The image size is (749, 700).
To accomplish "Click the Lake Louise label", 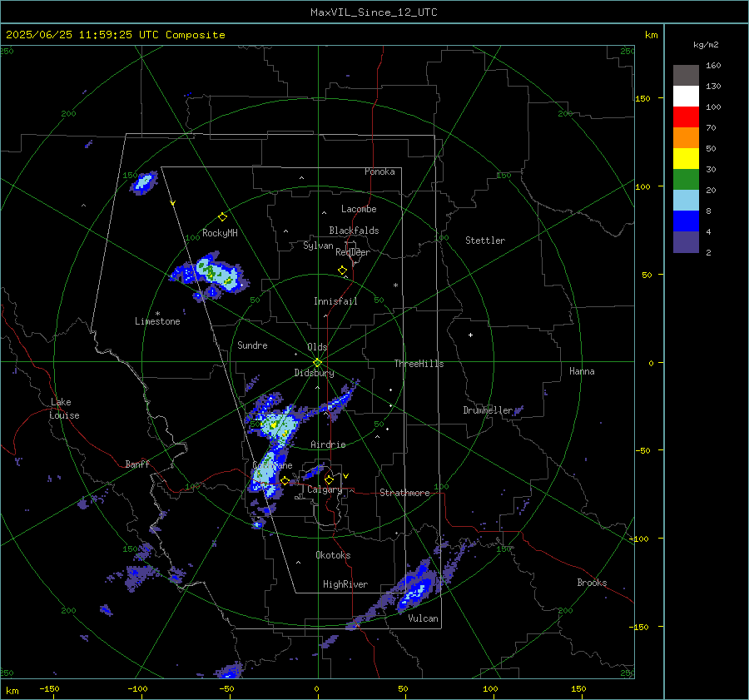I will [65, 409].
